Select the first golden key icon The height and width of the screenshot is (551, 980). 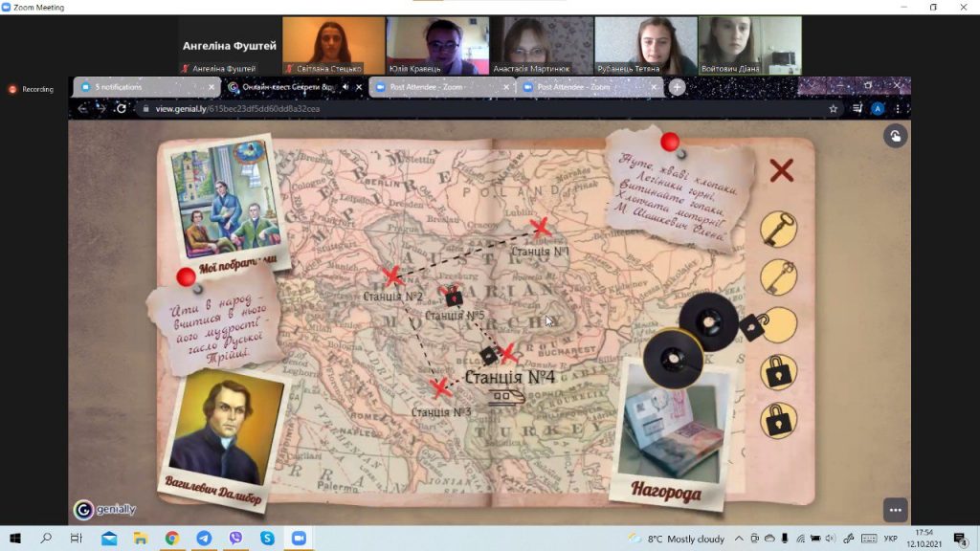tap(779, 230)
